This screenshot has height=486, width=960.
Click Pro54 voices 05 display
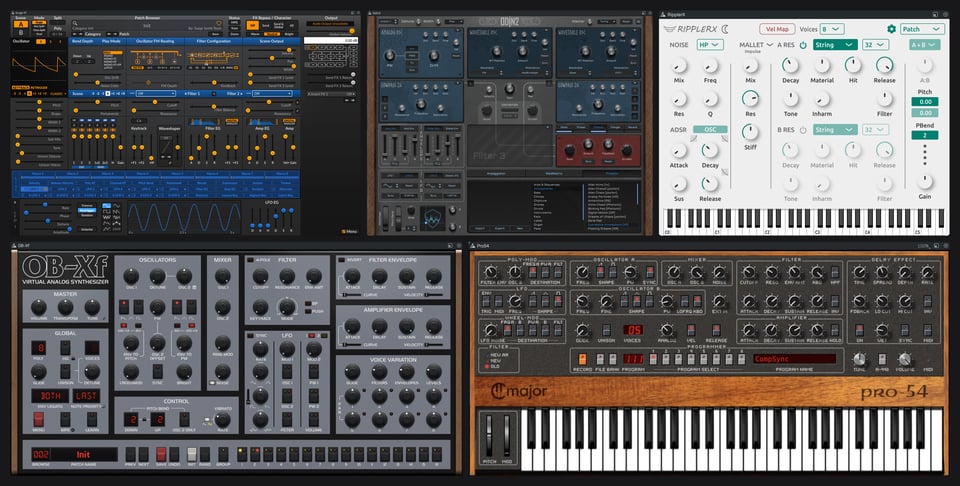(x=633, y=331)
